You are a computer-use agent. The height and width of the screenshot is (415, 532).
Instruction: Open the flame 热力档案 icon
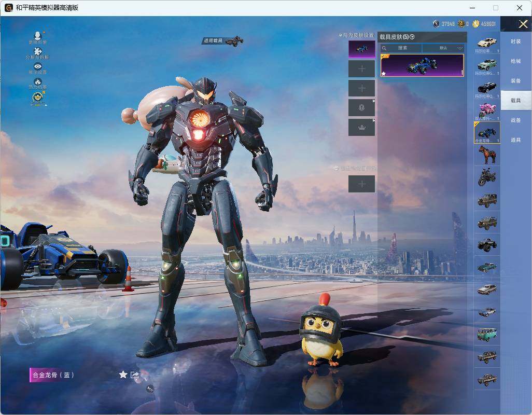pos(38,81)
